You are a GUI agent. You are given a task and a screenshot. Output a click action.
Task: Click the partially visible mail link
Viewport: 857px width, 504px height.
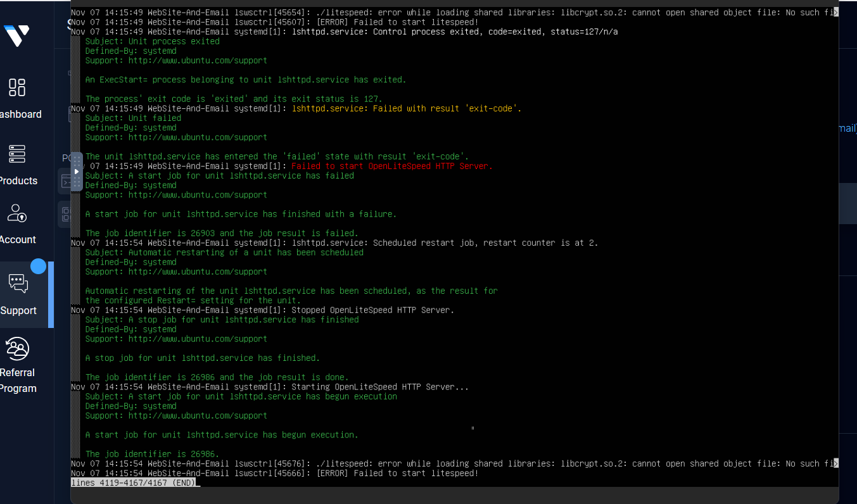[847, 129]
